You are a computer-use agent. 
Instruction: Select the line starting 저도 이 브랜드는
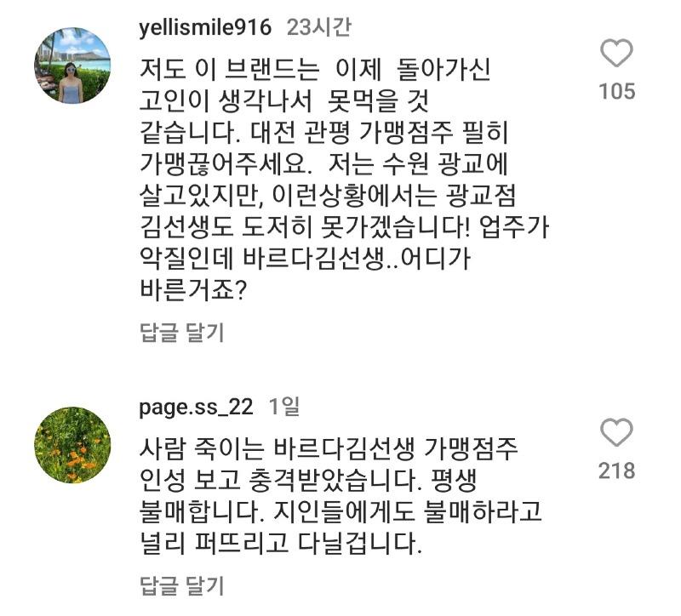coord(315,70)
